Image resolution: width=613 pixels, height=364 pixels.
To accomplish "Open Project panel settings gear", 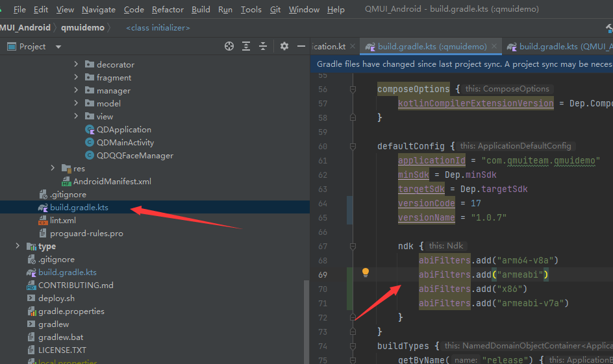I will [284, 47].
